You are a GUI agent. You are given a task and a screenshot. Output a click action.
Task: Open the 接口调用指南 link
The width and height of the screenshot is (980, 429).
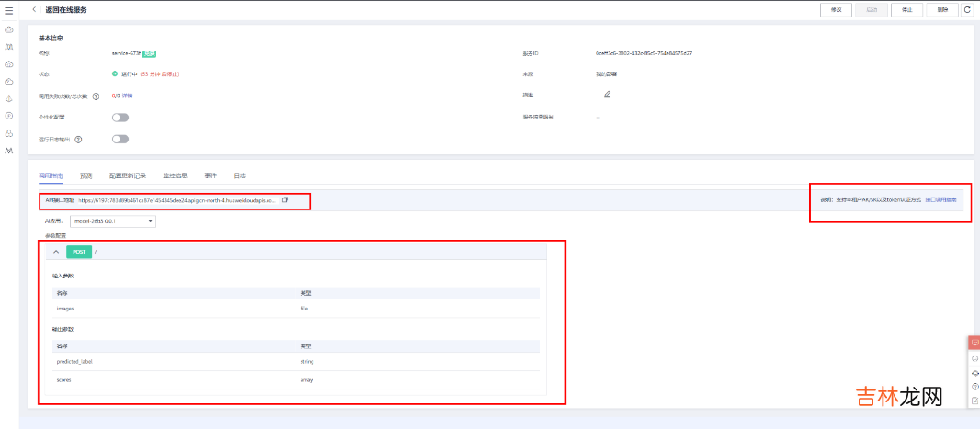click(x=942, y=199)
